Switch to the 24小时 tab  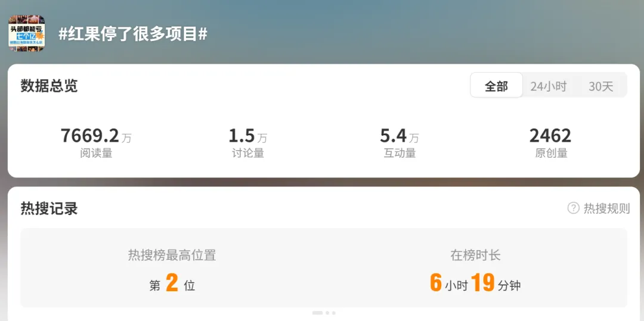tap(549, 86)
